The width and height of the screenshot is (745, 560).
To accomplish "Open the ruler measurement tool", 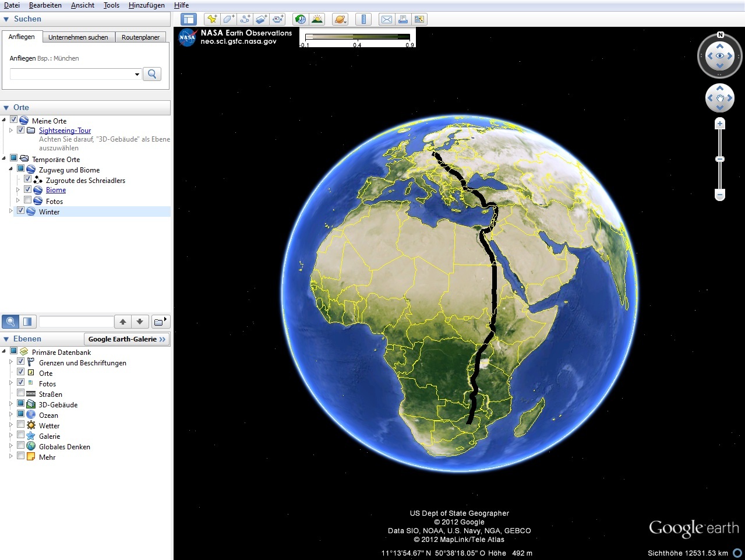I will pos(363,19).
